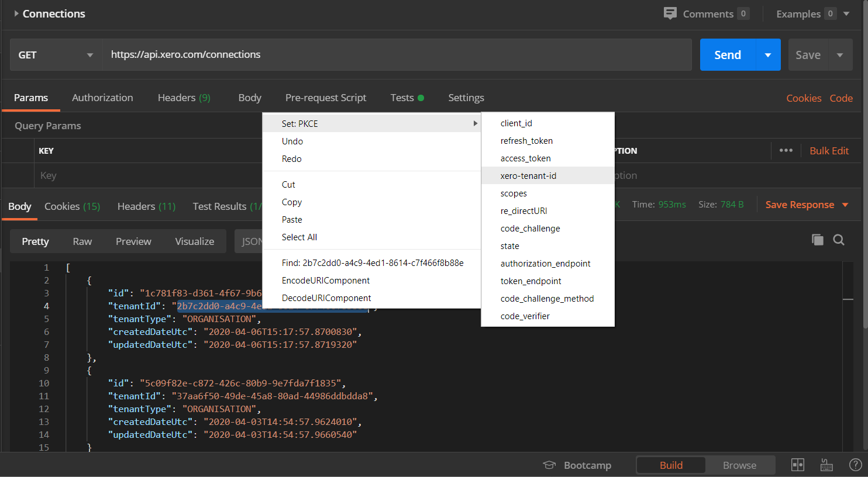Choose code_challenge from submenu

pos(547,228)
